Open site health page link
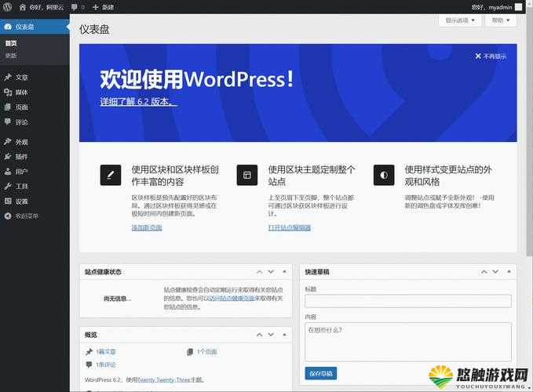This screenshot has width=533, height=392. [x=231, y=299]
